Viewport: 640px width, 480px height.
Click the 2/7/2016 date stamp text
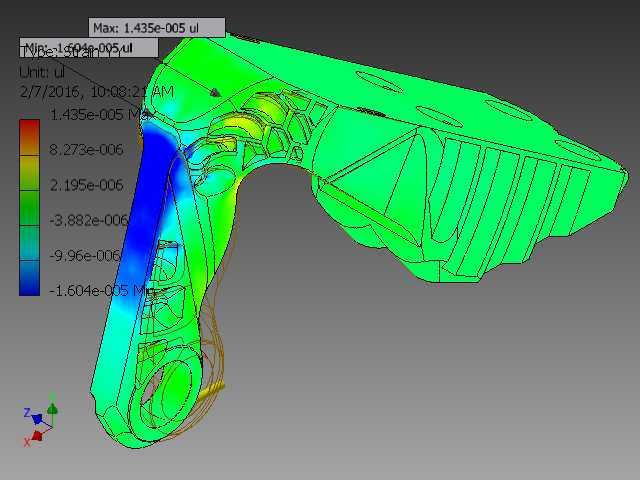(97, 91)
